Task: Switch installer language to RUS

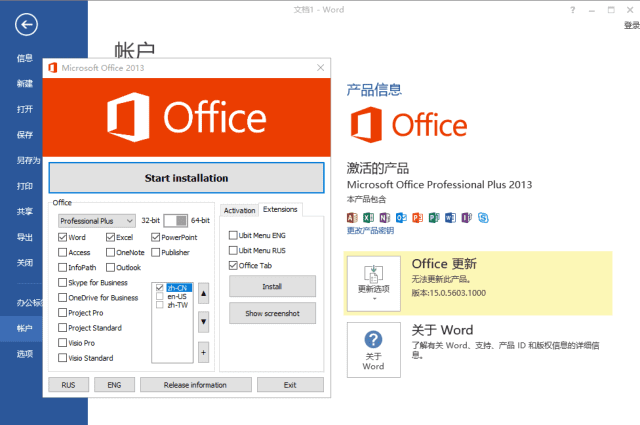Action: point(69,385)
